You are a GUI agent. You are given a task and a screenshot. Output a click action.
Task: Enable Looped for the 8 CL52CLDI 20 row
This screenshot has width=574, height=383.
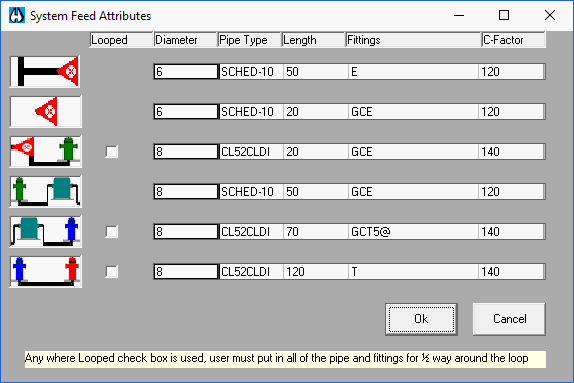[112, 152]
